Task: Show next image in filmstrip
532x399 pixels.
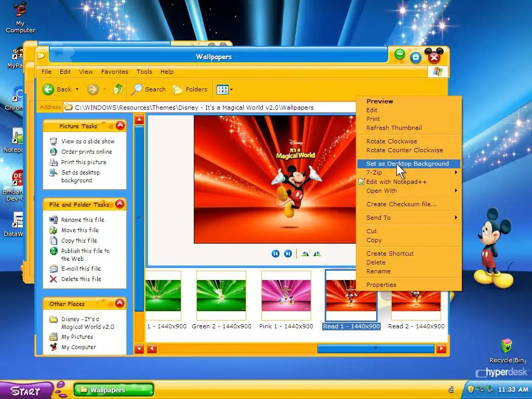Action: (288, 254)
